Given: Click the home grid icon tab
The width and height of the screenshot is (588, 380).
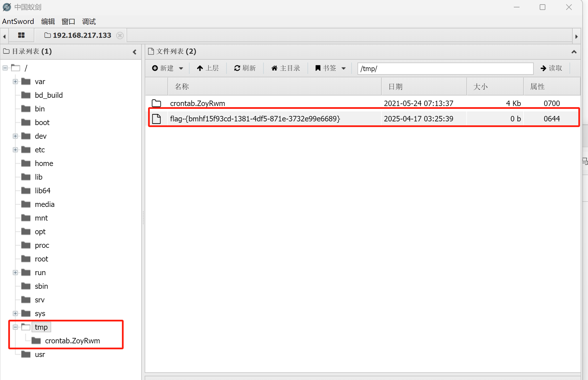Looking at the screenshot, I should 21,35.
